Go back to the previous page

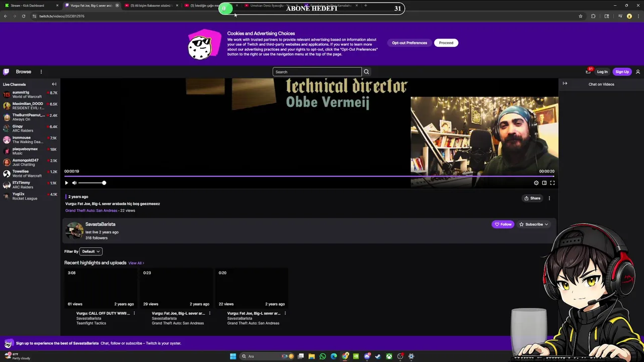tap(6, 16)
